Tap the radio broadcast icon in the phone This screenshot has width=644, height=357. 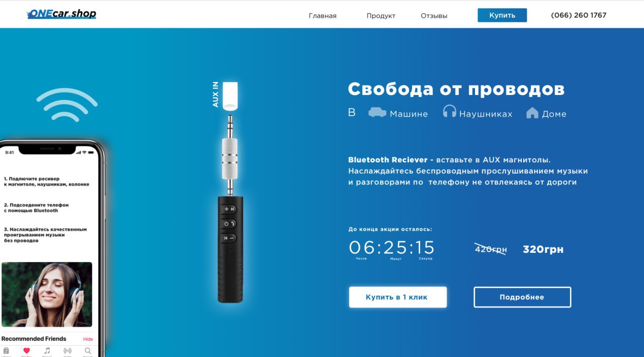pyautogui.click(x=67, y=350)
